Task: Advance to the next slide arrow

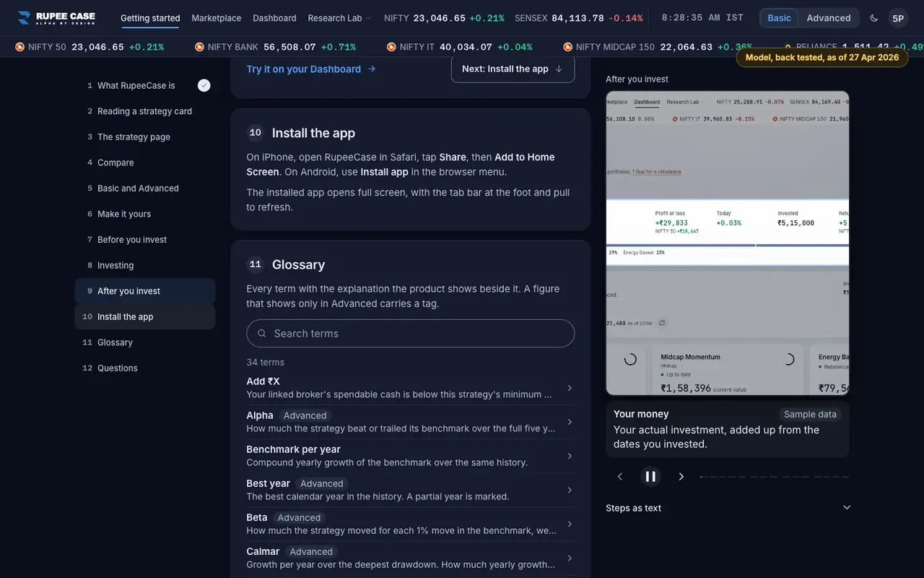Action: (x=681, y=476)
